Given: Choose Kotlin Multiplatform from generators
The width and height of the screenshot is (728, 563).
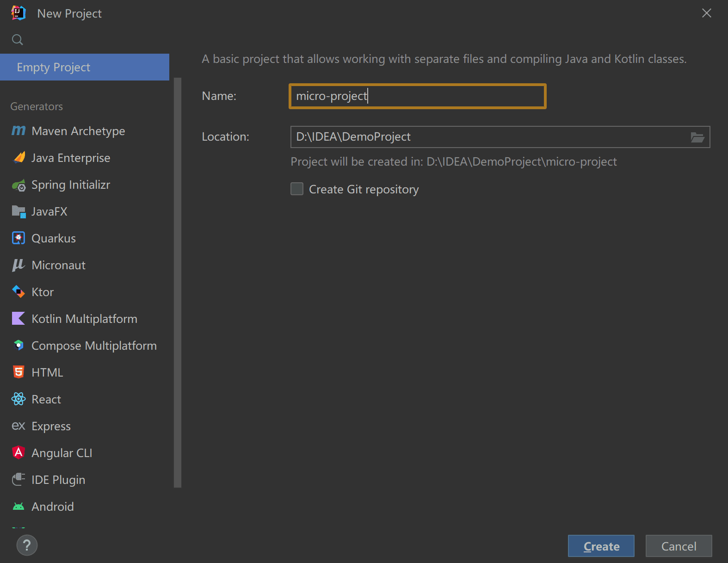Looking at the screenshot, I should click(85, 319).
